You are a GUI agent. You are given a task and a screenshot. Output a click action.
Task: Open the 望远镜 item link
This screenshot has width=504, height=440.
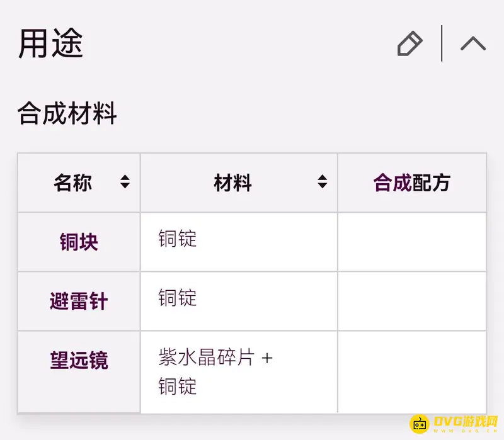79,361
